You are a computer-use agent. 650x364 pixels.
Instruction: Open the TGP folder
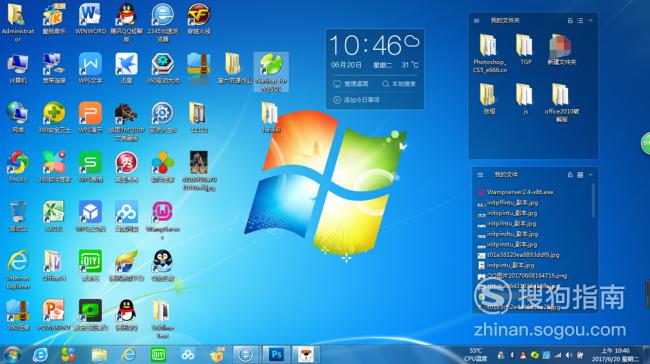click(525, 50)
